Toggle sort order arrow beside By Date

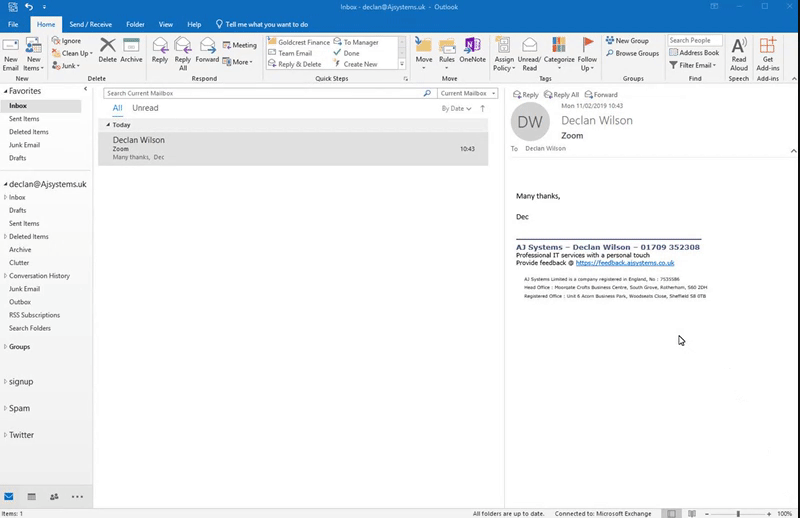click(483, 108)
